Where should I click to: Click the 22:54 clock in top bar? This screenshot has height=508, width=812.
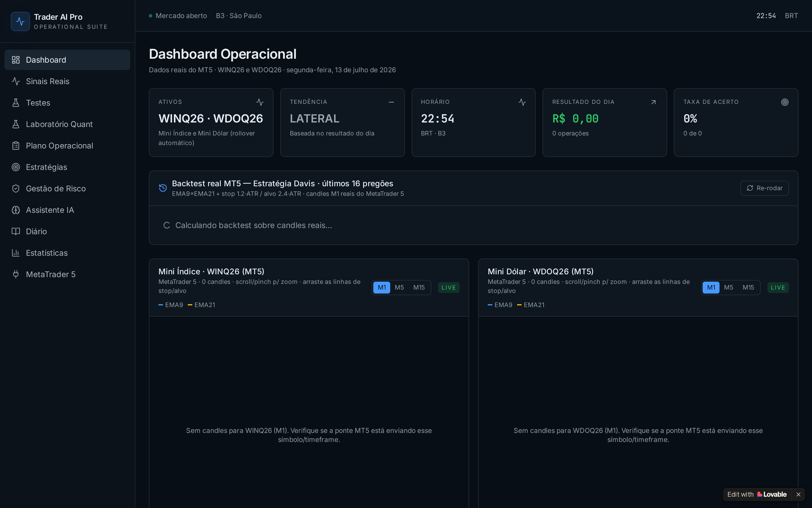pos(766,16)
